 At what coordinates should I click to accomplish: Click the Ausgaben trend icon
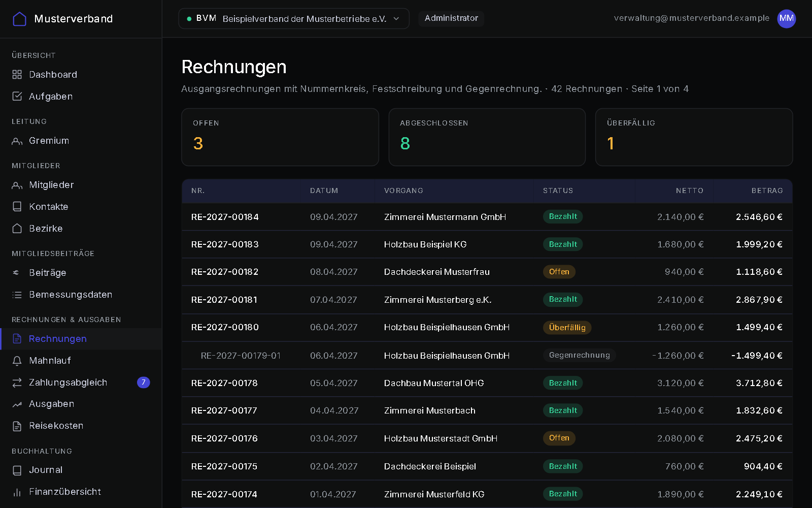(x=17, y=404)
